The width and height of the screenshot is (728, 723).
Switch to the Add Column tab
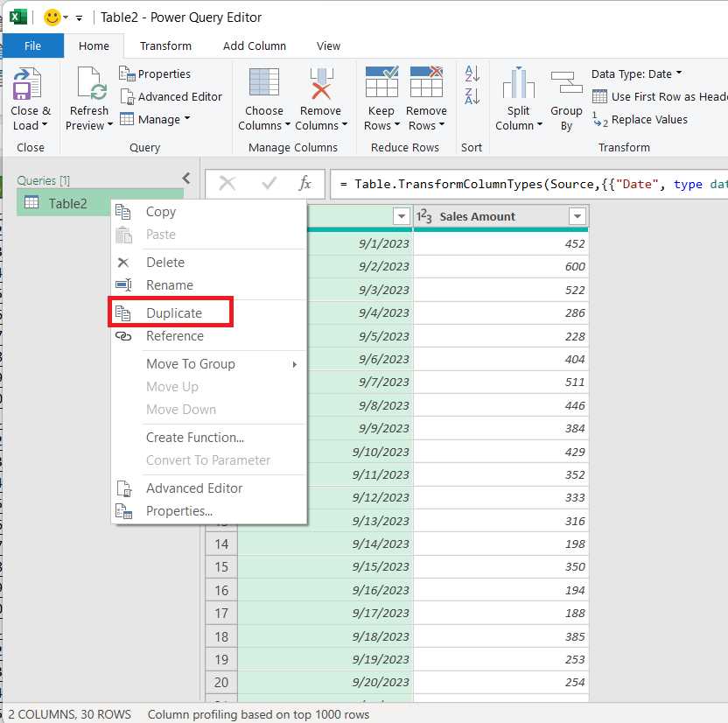[x=255, y=46]
